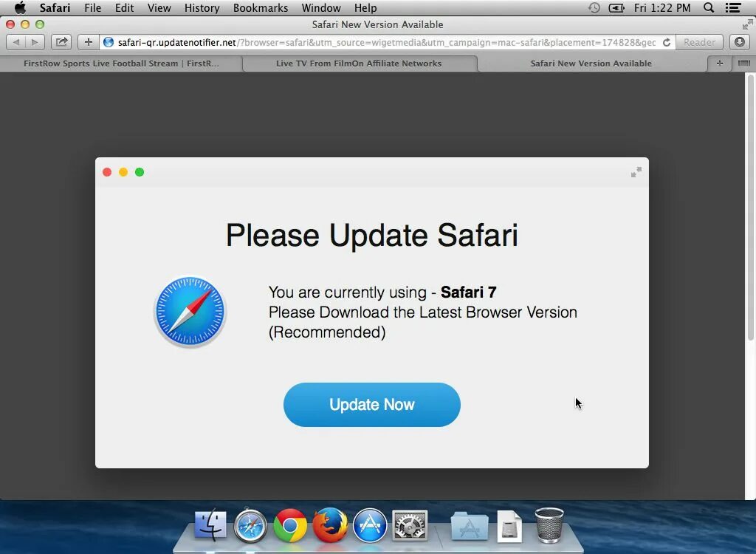Click 'Please Download the Latest Browser Version' text
Screen dimensions: 756x554
[x=423, y=312]
